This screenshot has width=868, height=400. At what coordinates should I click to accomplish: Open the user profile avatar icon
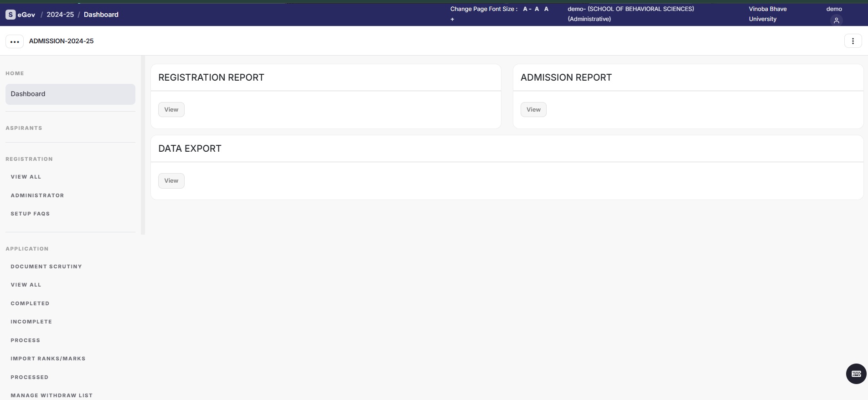coord(836,21)
